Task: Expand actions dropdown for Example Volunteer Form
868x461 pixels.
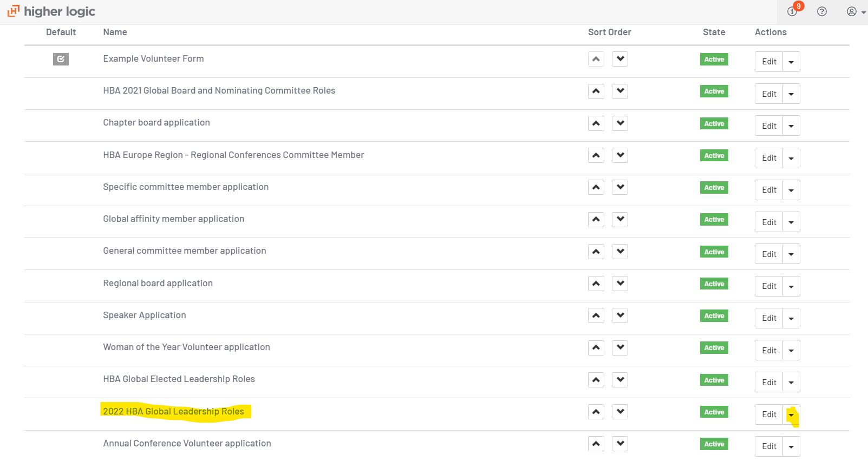Action: click(791, 62)
